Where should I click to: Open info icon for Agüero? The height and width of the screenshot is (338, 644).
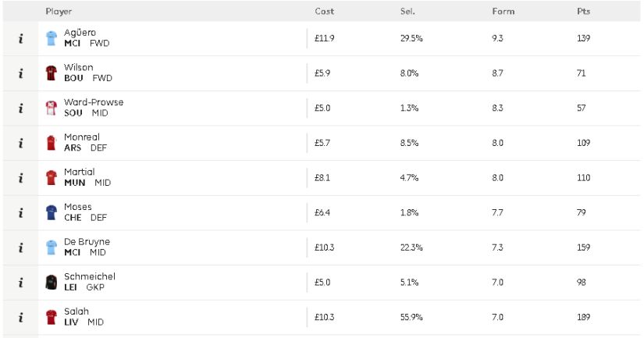click(20, 38)
